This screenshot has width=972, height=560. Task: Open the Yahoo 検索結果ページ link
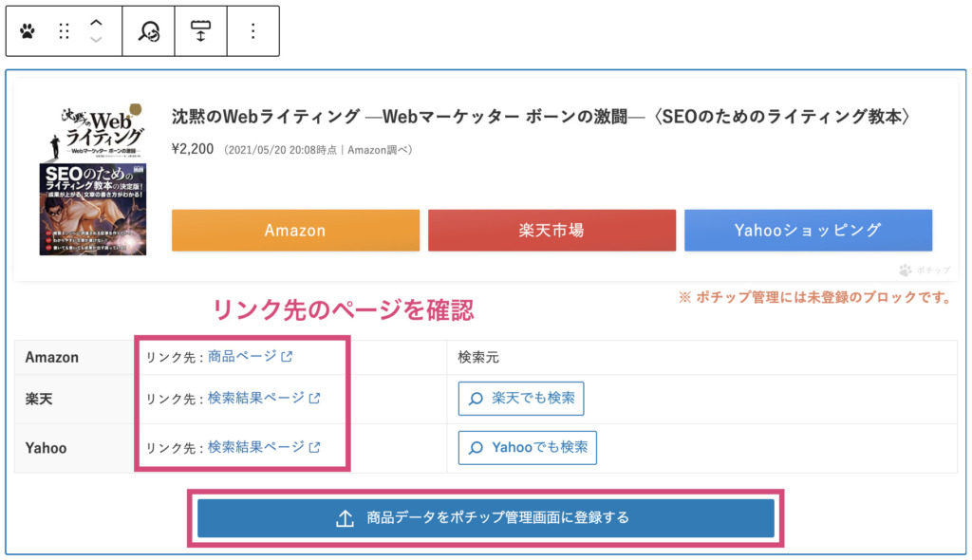[256, 446]
